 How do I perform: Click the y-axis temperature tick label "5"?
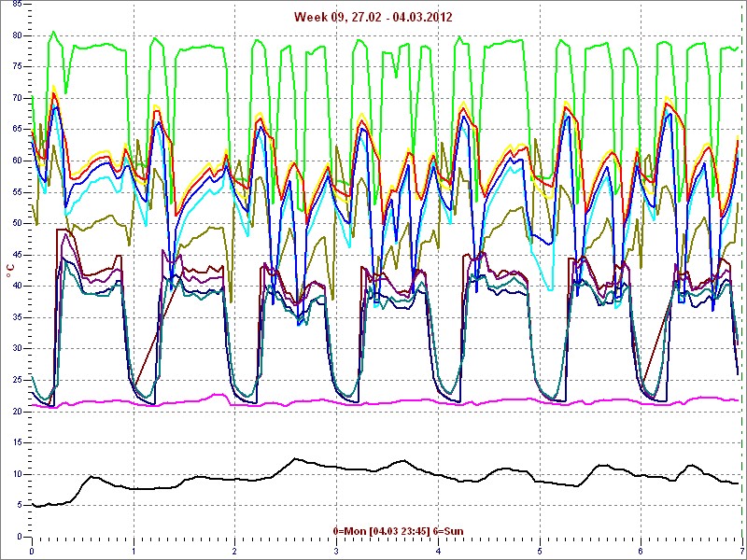tap(19, 505)
